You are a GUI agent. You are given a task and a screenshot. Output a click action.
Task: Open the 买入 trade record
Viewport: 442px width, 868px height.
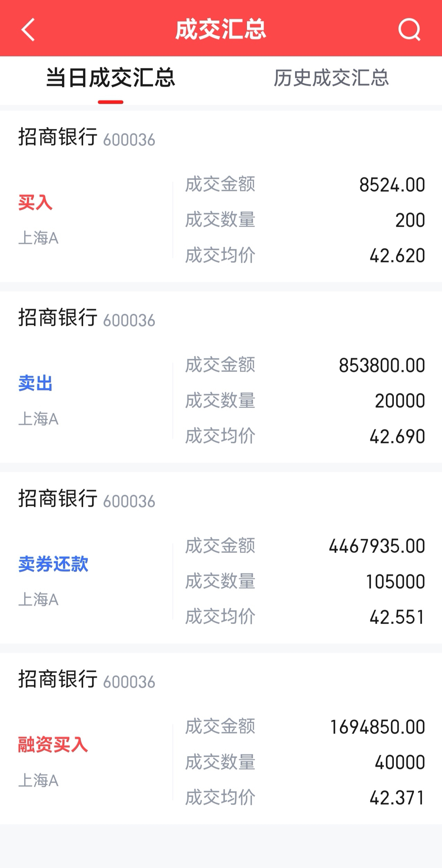[x=35, y=203]
